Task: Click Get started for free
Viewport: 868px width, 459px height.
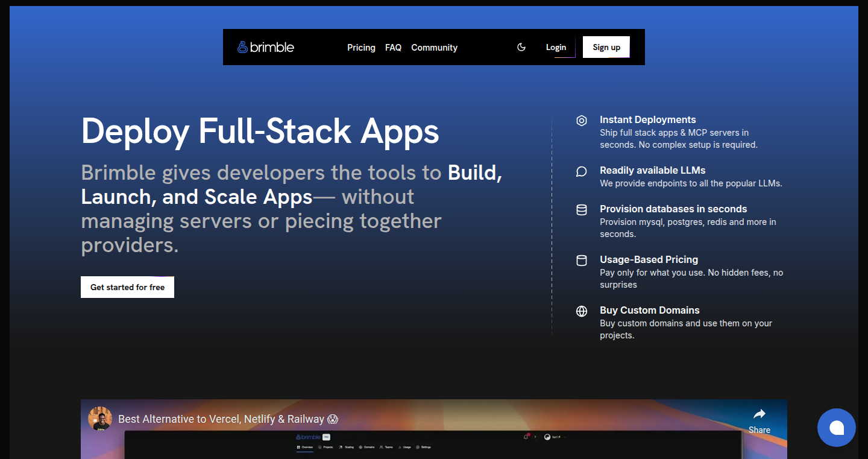Action: (127, 287)
